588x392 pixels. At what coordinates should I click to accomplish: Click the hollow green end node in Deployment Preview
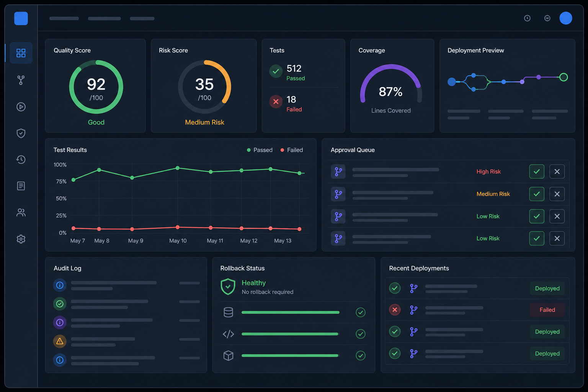point(563,77)
